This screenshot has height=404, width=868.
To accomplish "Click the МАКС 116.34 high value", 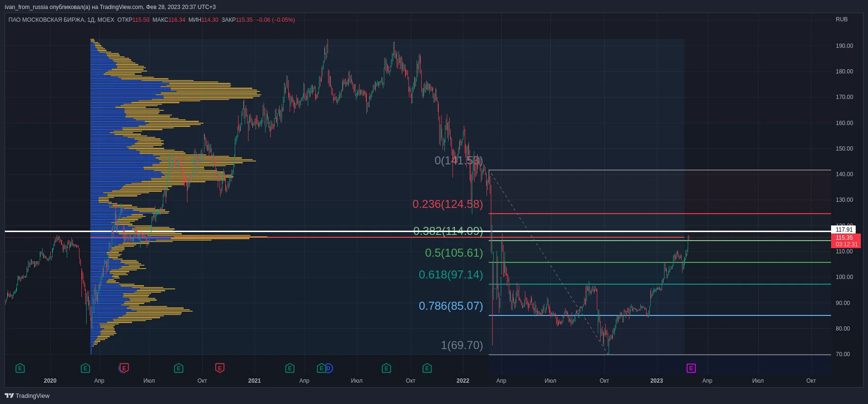I will point(168,20).
